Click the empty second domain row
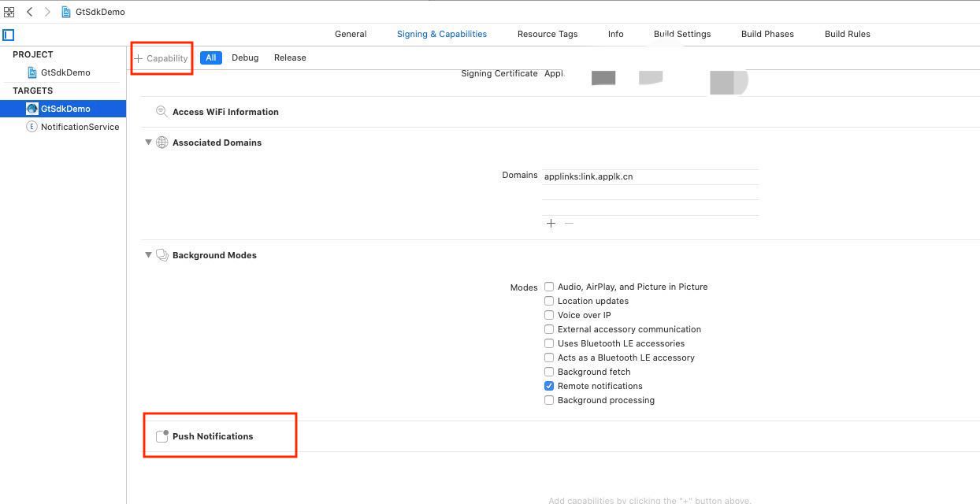This screenshot has width=980, height=504. point(650,192)
